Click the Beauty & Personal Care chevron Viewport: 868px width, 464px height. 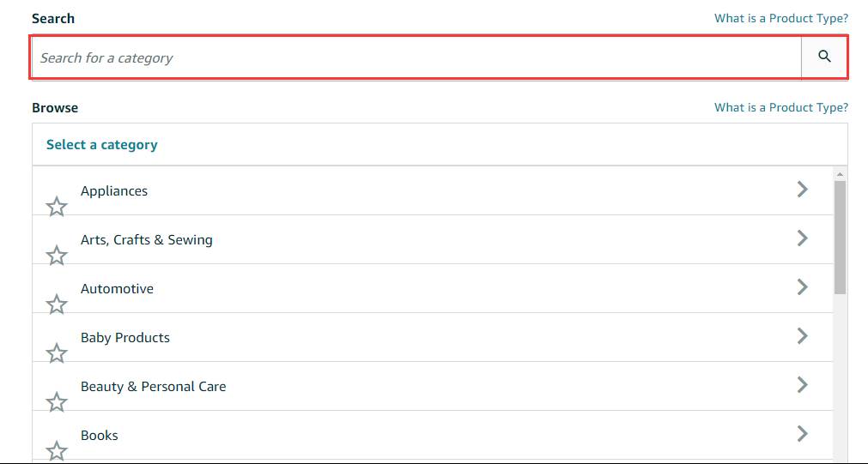pos(802,384)
